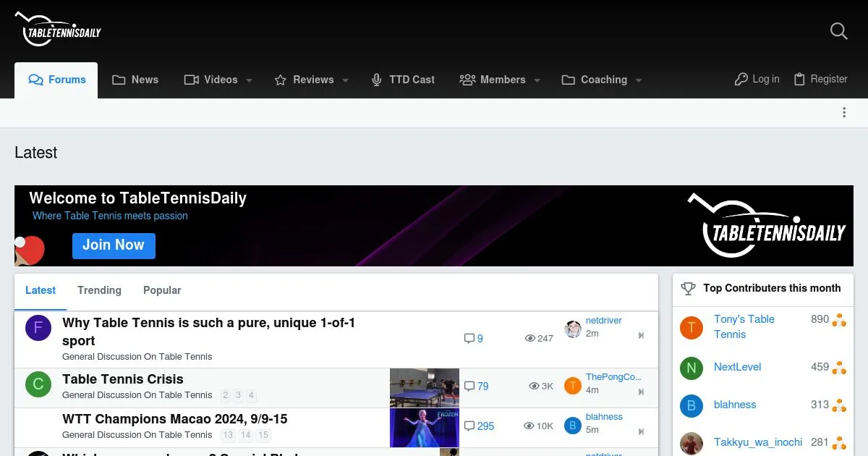Image resolution: width=868 pixels, height=456 pixels.
Task: Click General Discussion link under Table Tennis Crisis
Action: coord(137,395)
